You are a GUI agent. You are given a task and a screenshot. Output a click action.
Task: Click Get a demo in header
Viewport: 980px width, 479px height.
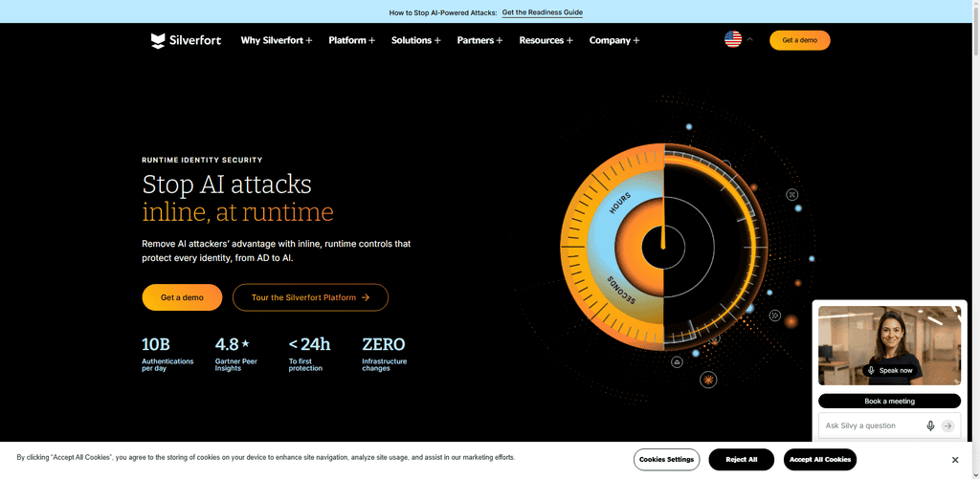[799, 40]
